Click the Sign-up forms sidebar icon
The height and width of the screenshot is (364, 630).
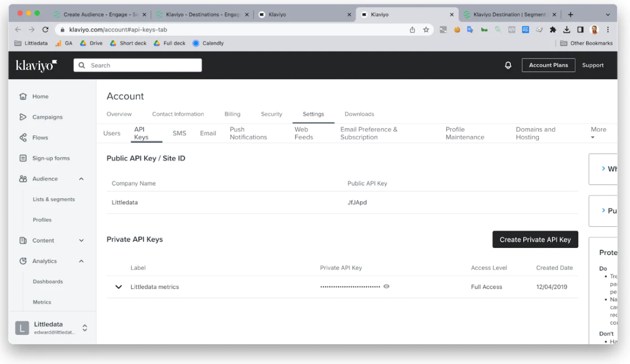point(23,158)
